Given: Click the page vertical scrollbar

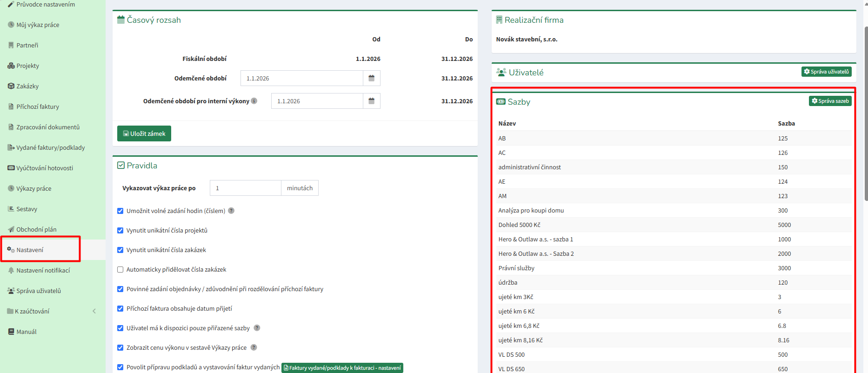Looking at the screenshot, I should pos(866,114).
